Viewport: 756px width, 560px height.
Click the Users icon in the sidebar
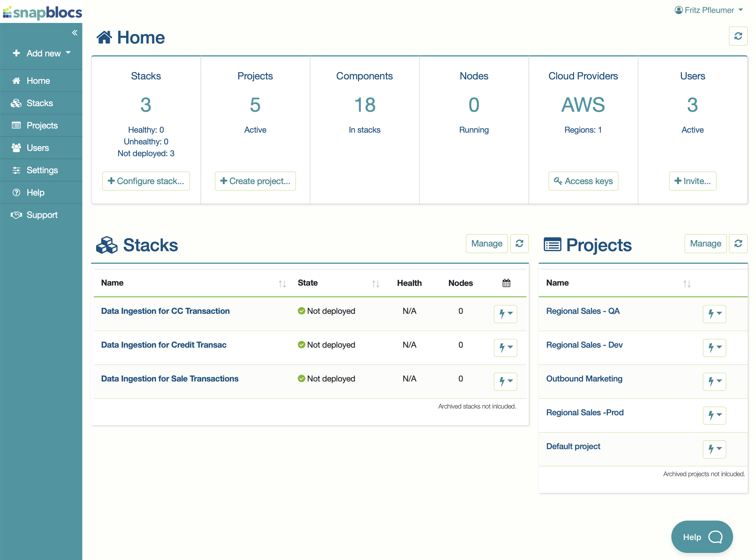tap(16, 148)
